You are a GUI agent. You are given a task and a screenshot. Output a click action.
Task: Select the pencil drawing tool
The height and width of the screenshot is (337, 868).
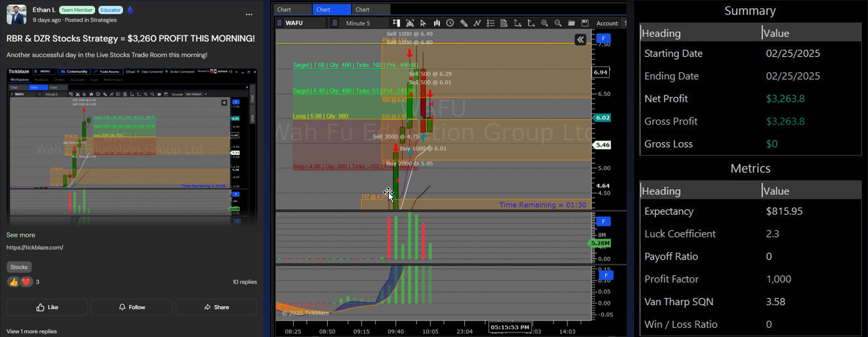tap(464, 23)
